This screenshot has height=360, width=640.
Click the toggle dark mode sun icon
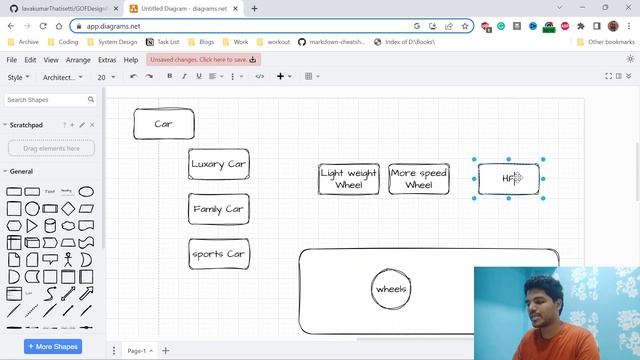[x=630, y=59]
